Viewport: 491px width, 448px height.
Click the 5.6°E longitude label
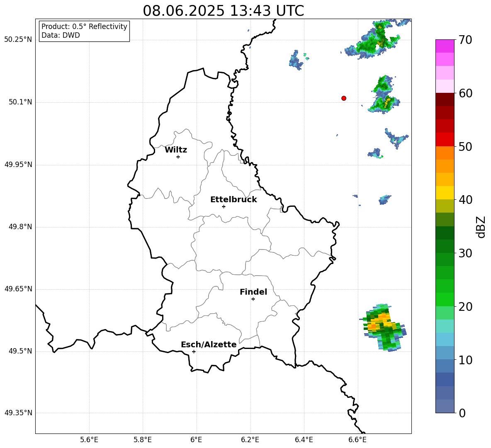coord(89,440)
